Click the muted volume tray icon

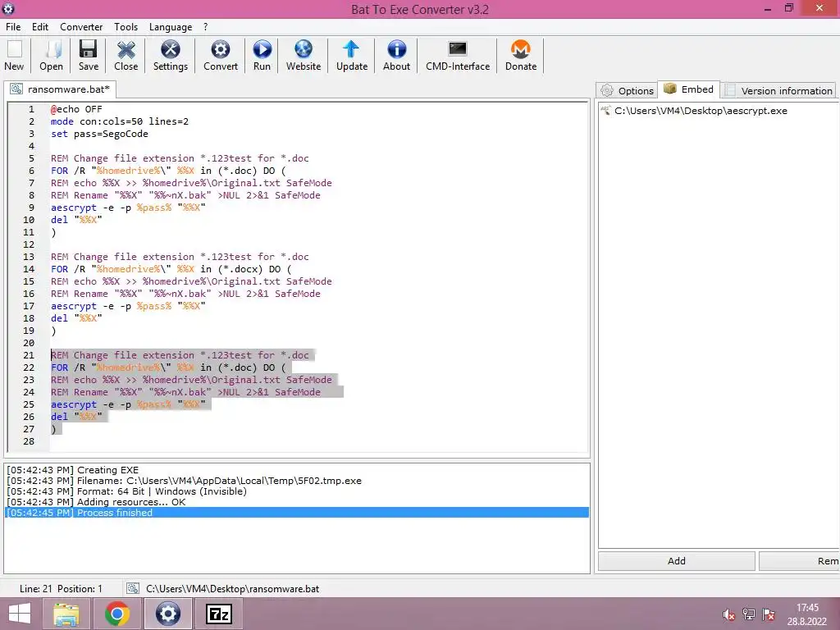[728, 614]
